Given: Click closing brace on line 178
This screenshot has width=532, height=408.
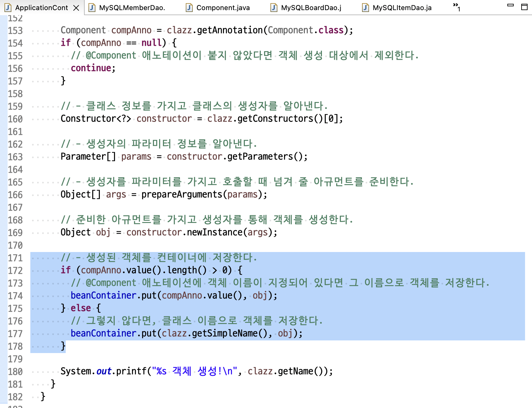Looking at the screenshot, I should click(63, 346).
